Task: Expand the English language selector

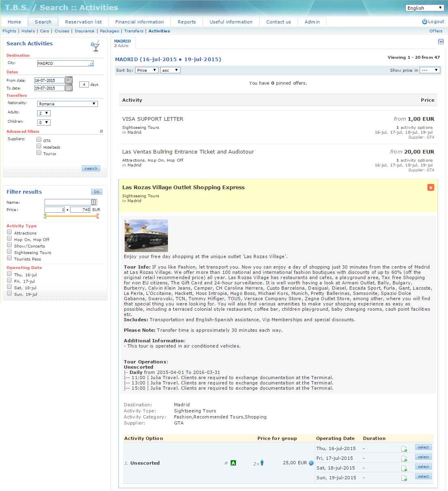Action: (425, 8)
